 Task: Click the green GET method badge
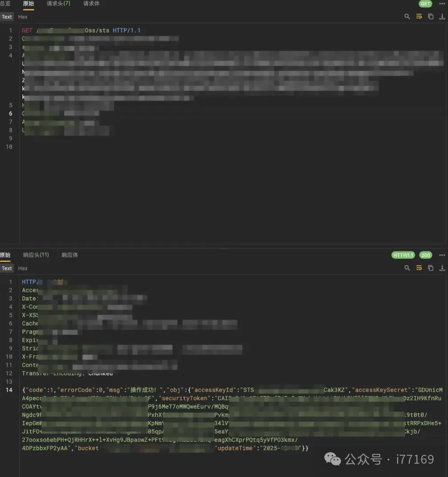click(425, 4)
